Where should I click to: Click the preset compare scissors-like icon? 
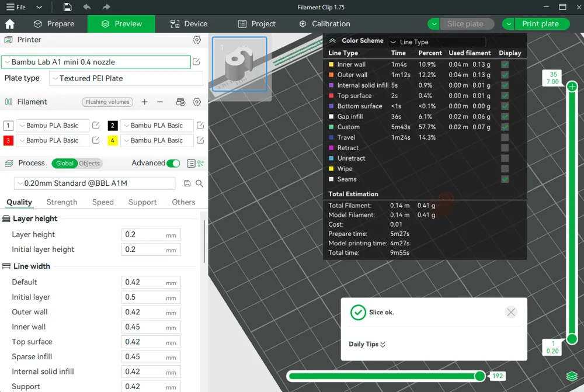(201, 163)
